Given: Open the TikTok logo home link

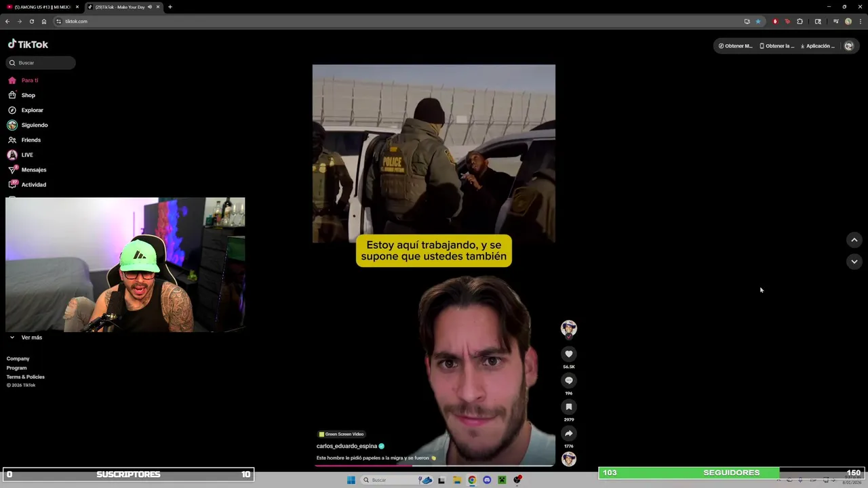Looking at the screenshot, I should 28,44.
